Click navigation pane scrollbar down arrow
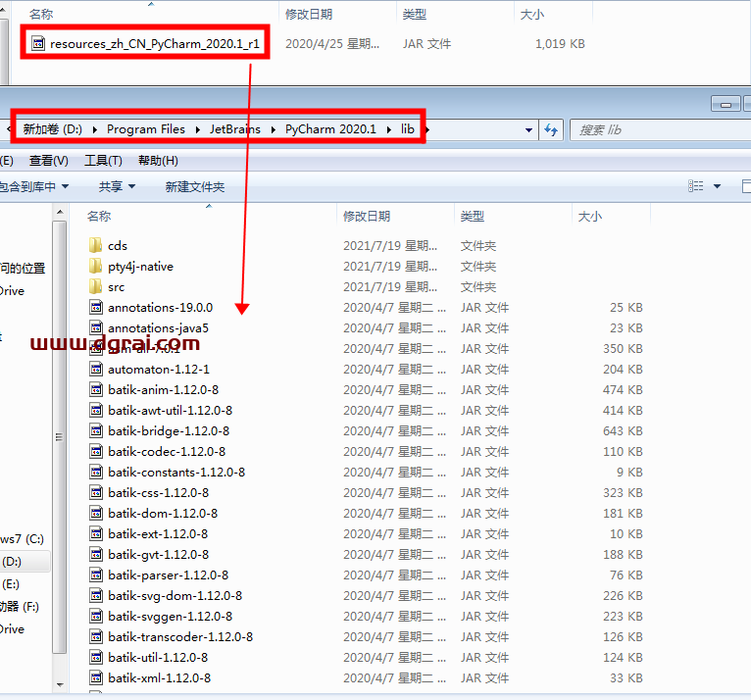Viewport: 751px width, 700px height. [x=60, y=685]
